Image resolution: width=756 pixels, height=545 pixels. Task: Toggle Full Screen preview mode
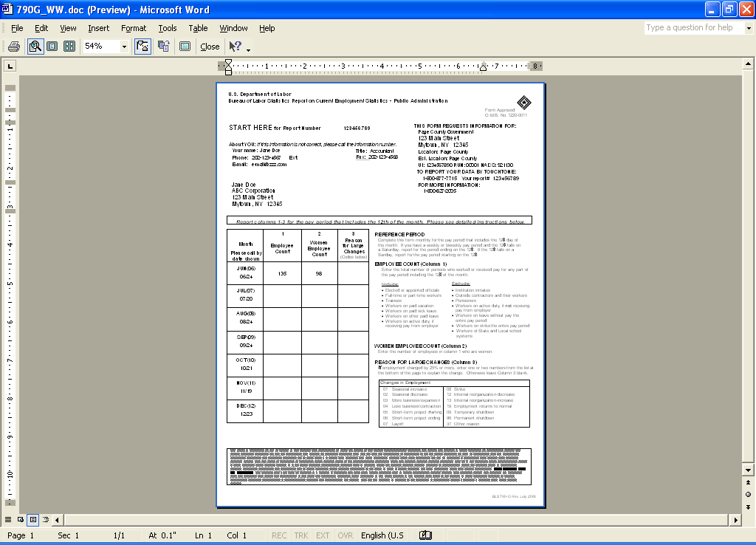pyautogui.click(x=185, y=47)
